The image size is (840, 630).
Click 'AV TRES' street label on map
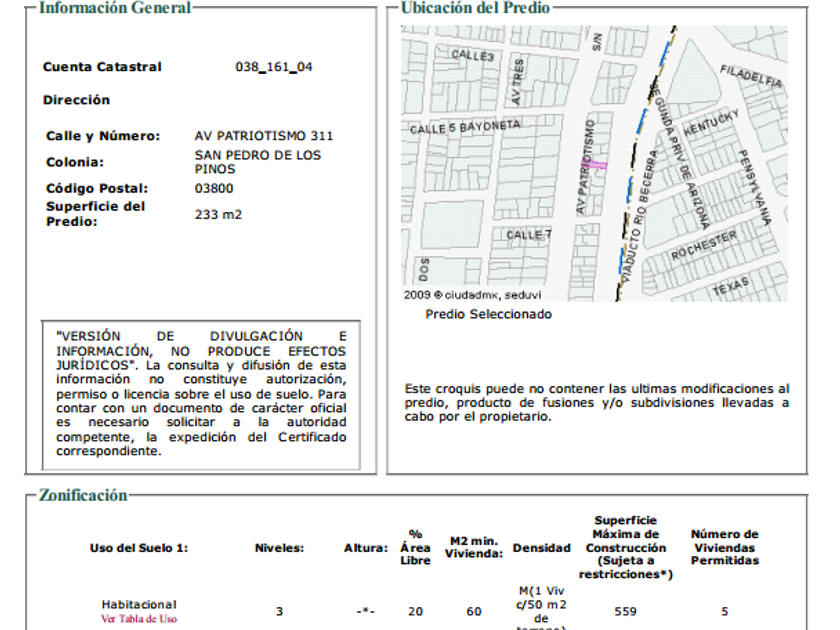tap(518, 81)
